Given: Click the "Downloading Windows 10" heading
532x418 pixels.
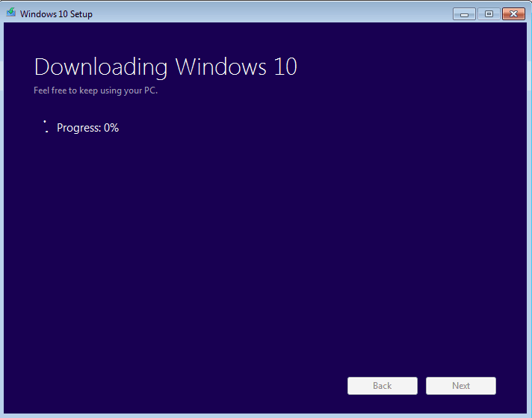Looking at the screenshot, I should tap(165, 67).
